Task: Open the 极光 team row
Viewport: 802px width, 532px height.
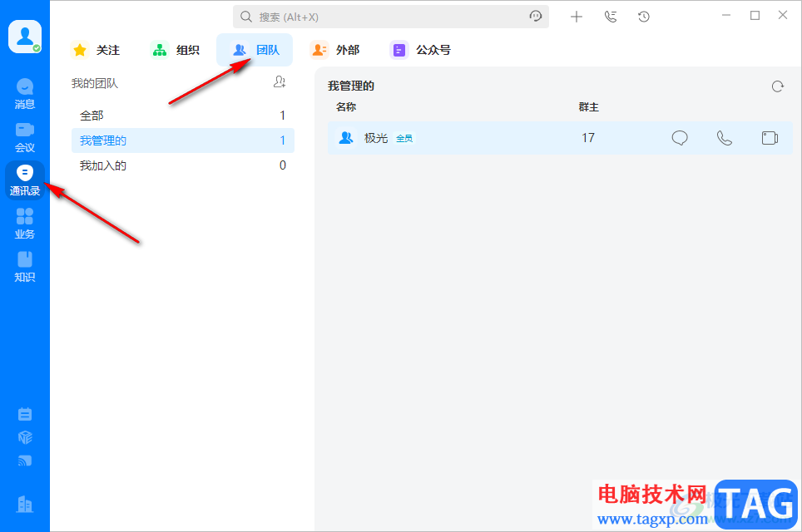Action: (560, 138)
